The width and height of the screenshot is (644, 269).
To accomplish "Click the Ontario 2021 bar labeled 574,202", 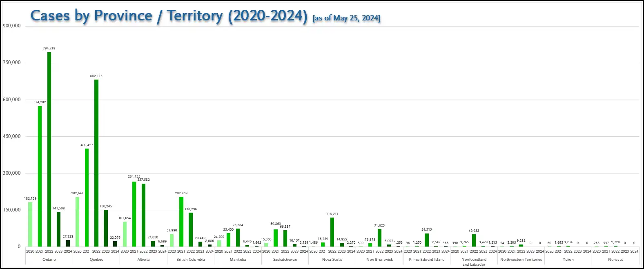I will (40, 176).
